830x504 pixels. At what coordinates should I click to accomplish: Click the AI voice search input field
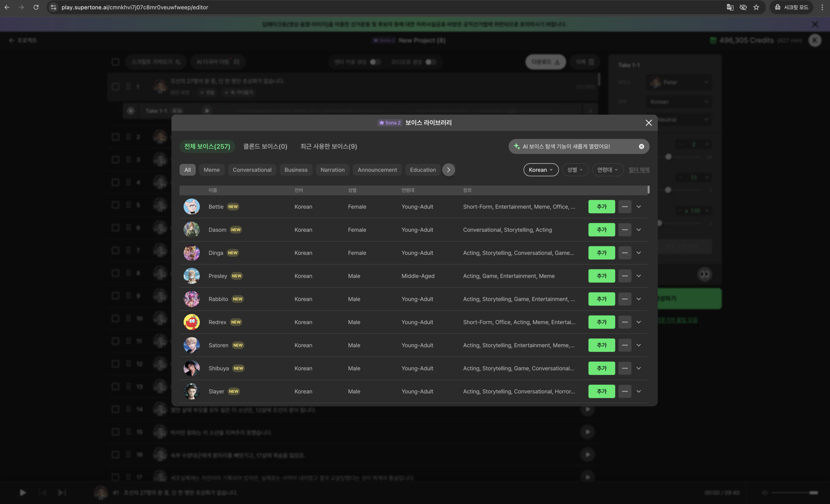pyautogui.click(x=579, y=147)
